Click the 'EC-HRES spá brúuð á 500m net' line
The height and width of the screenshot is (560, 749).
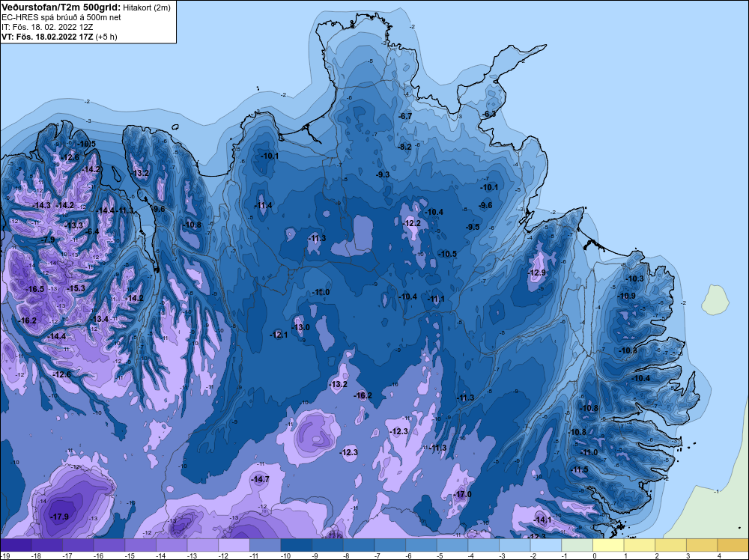[x=61, y=17]
